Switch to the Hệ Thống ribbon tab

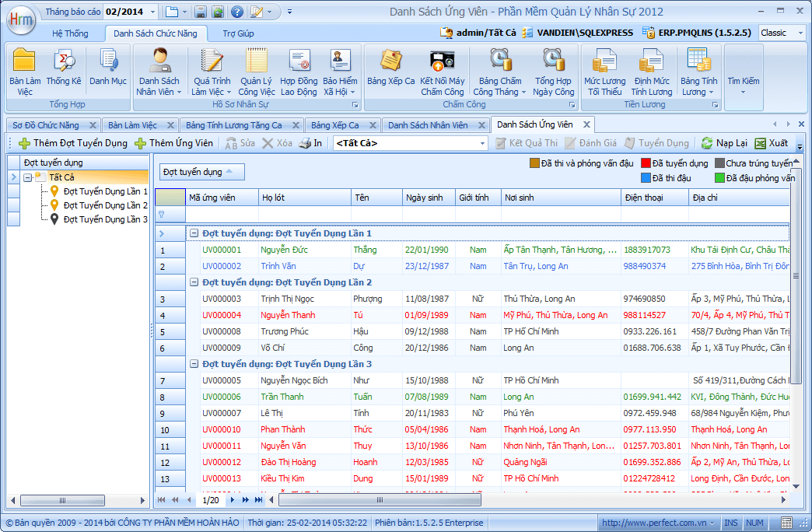point(70,33)
